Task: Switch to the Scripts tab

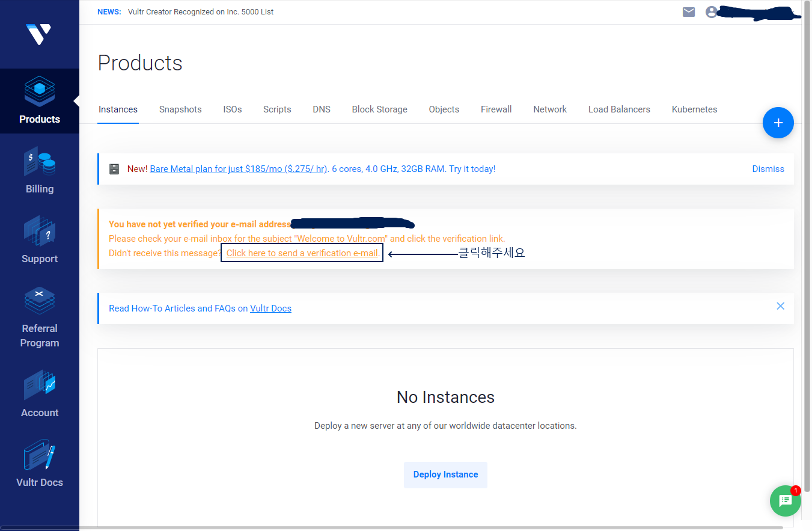Action: [x=277, y=109]
